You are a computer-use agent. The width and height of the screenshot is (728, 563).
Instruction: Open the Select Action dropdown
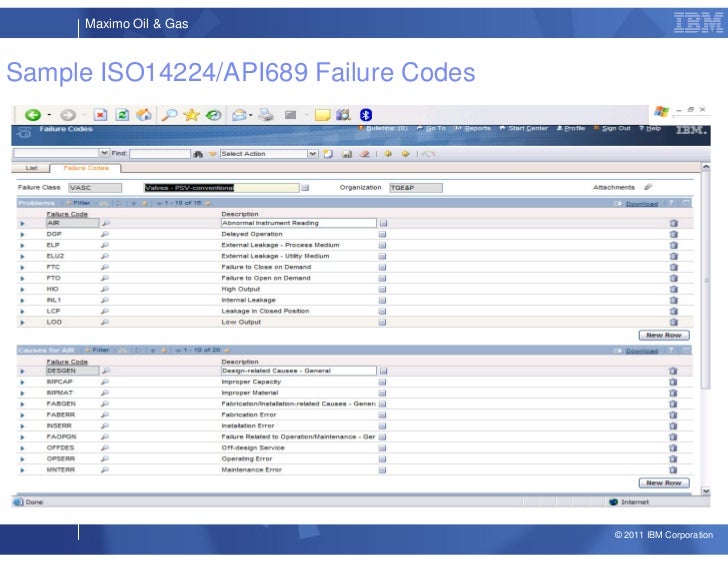pos(312,154)
